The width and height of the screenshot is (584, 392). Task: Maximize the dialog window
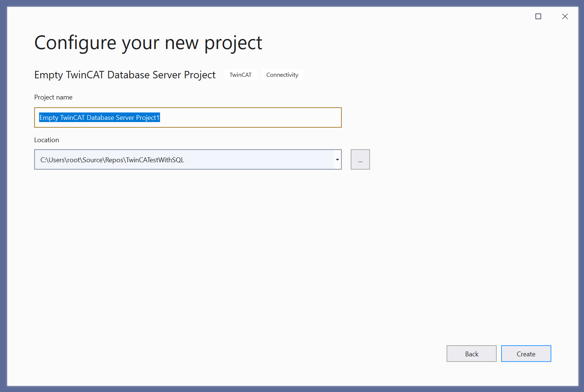click(x=538, y=16)
